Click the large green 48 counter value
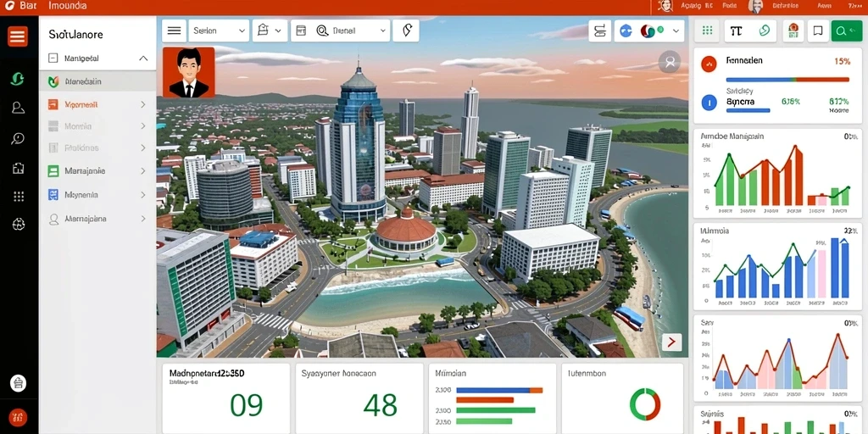The width and height of the screenshot is (868, 434). click(381, 404)
